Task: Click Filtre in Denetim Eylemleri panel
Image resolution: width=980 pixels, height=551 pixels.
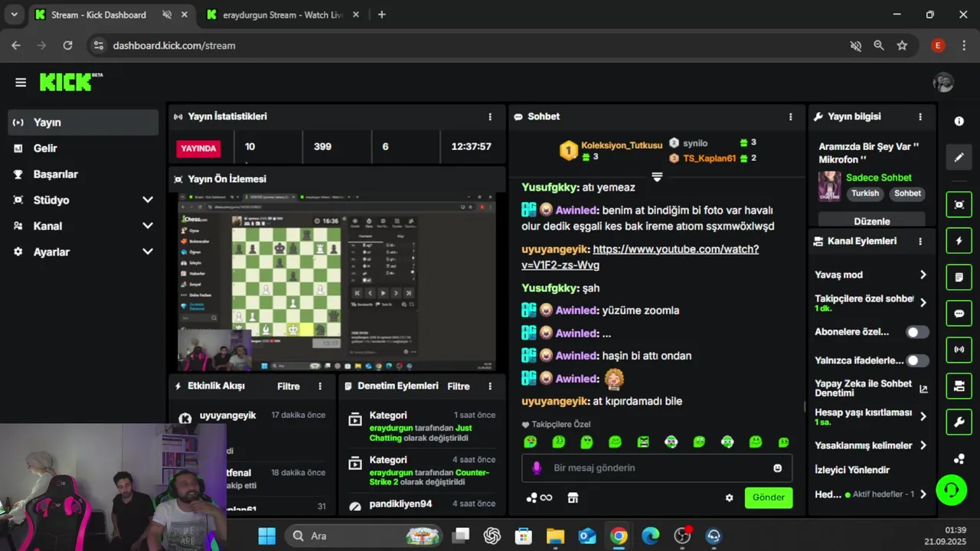Action: pyautogui.click(x=459, y=386)
